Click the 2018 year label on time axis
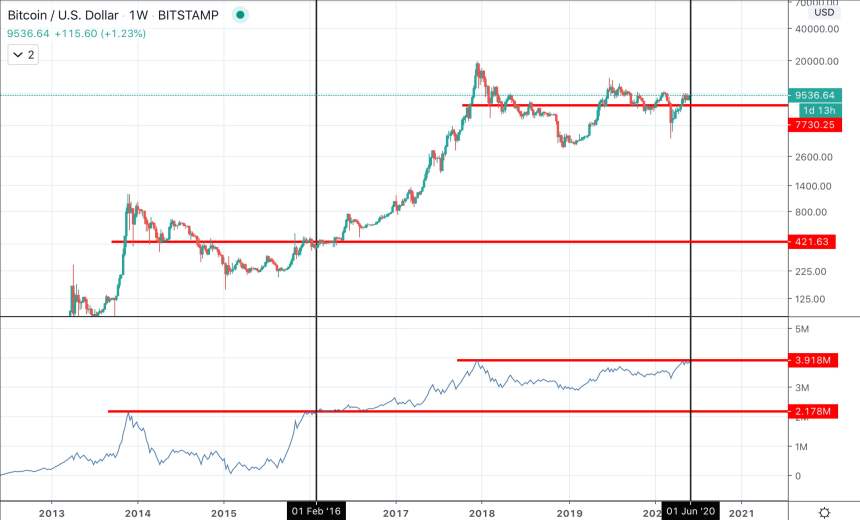 pos(482,513)
